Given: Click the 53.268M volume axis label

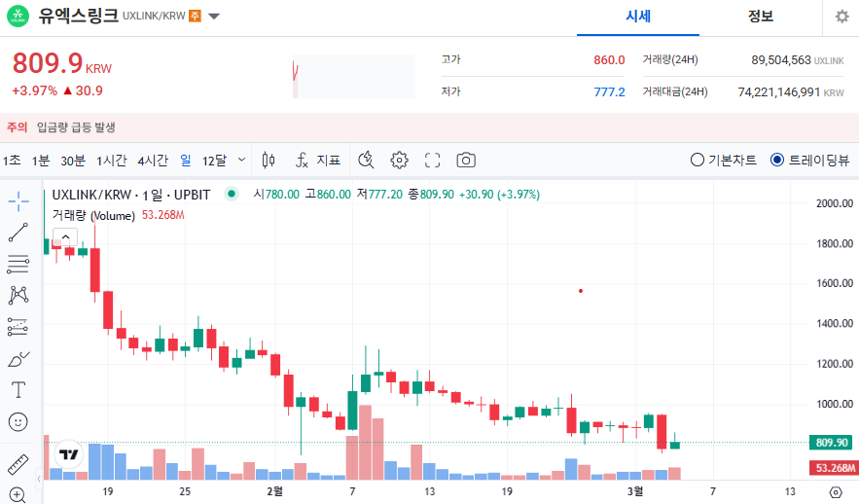Looking at the screenshot, I should (834, 468).
